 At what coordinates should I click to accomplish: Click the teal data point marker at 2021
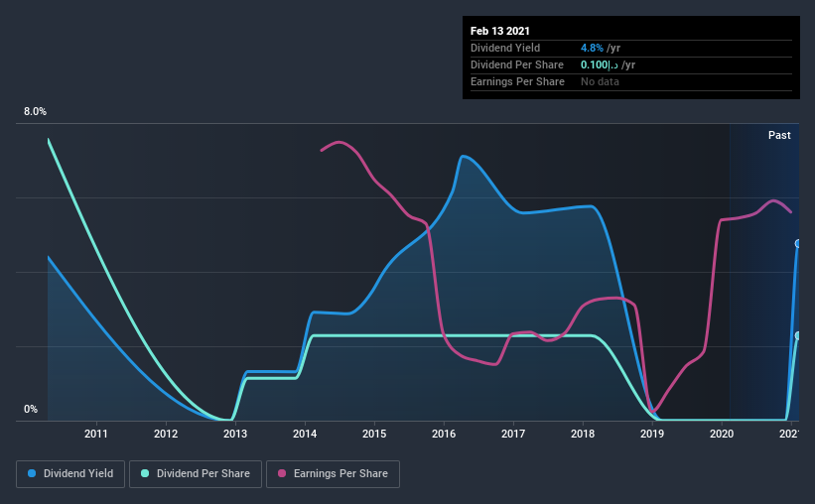pos(798,336)
